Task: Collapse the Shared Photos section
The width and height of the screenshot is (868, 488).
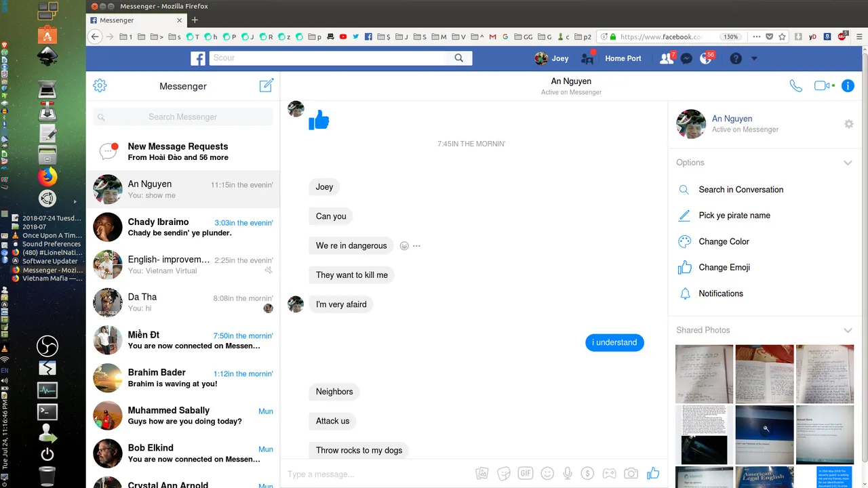Action: [x=848, y=330]
